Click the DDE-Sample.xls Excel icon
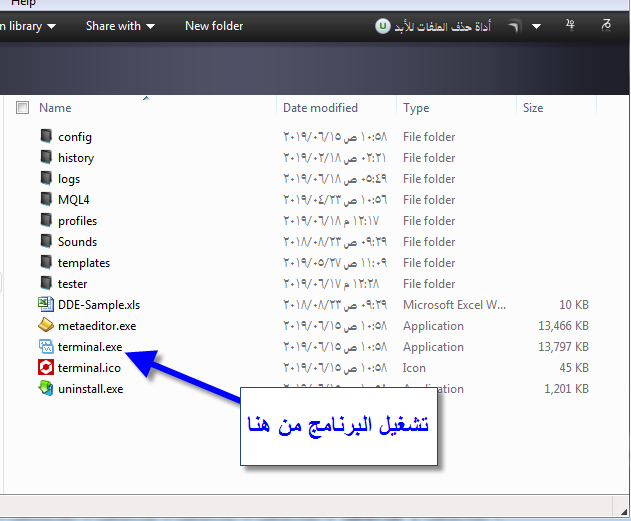This screenshot has height=521, width=631. (46, 305)
